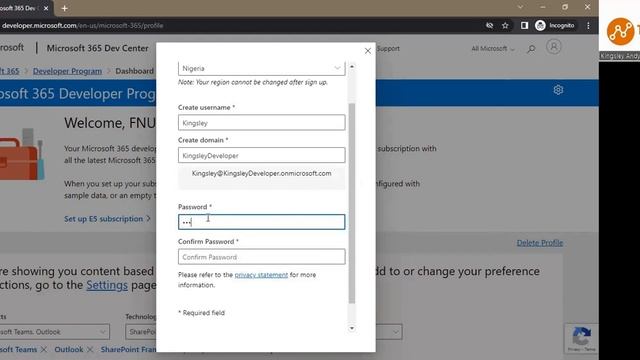Open the Nigeria region dropdown
This screenshot has height=360, width=640.
(x=261, y=68)
